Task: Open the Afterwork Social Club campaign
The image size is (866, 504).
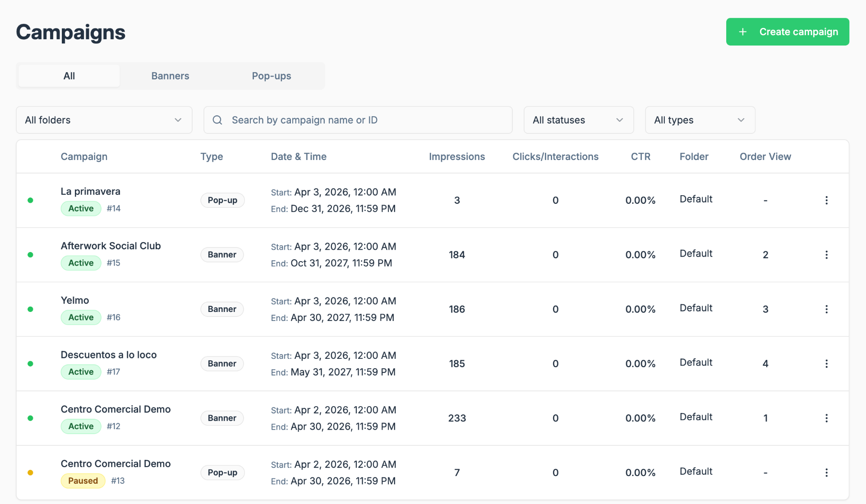Action: 111,246
